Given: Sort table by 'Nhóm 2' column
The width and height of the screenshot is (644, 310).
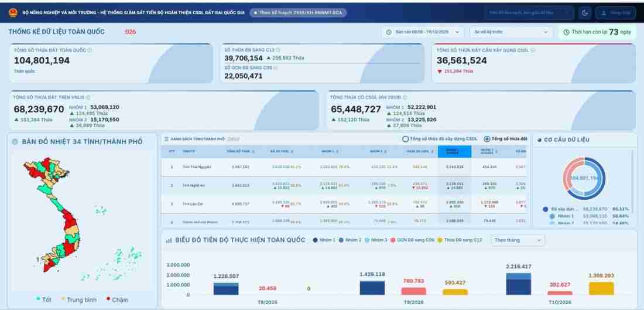Looking at the screenshot, I should click(x=378, y=152).
